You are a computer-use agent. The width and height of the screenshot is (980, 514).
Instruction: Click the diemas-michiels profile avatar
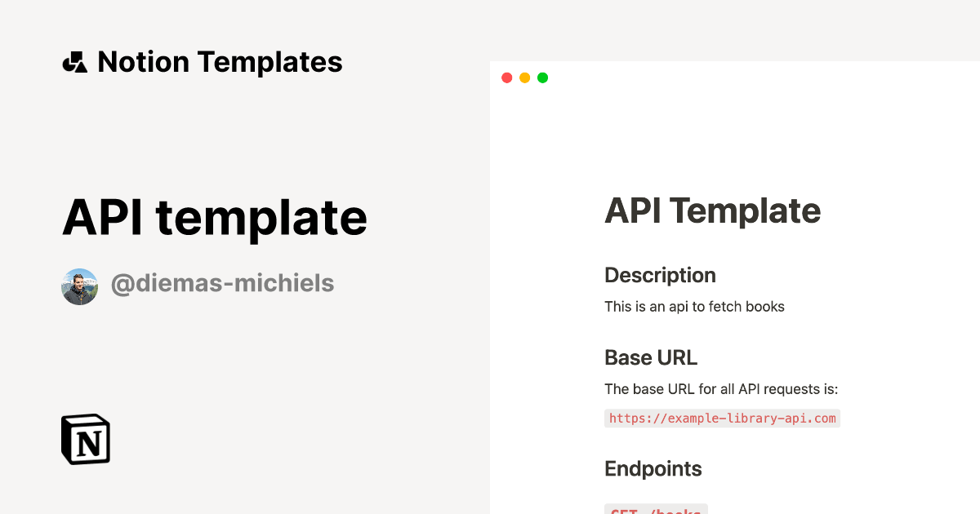(80, 286)
